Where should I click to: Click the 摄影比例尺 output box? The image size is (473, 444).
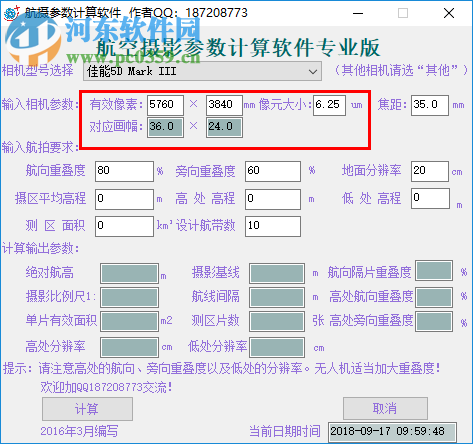tap(129, 297)
